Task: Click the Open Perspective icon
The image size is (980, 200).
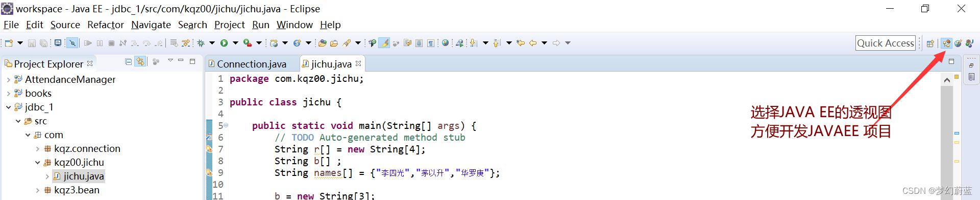Action: tap(930, 43)
